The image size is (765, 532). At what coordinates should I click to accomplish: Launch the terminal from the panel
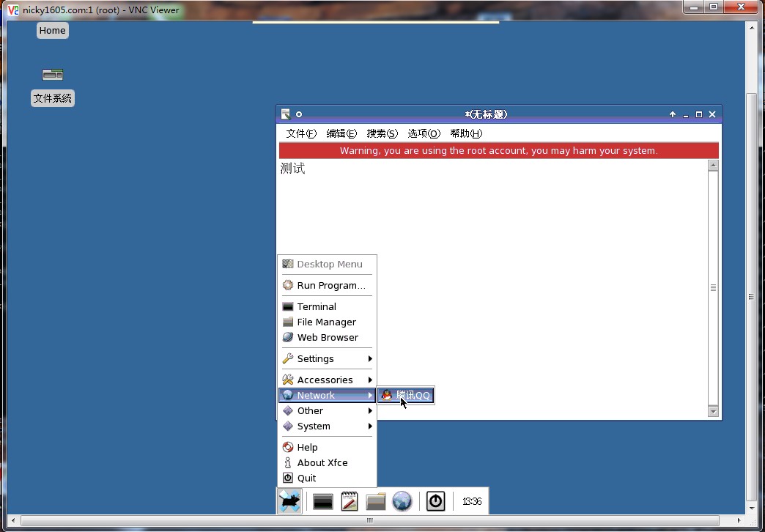pos(322,501)
